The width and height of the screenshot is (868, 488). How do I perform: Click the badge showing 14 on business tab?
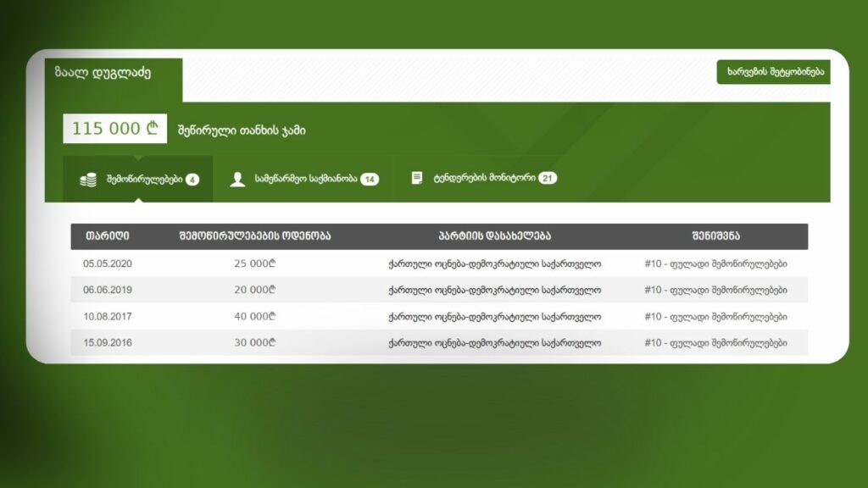tap(370, 180)
